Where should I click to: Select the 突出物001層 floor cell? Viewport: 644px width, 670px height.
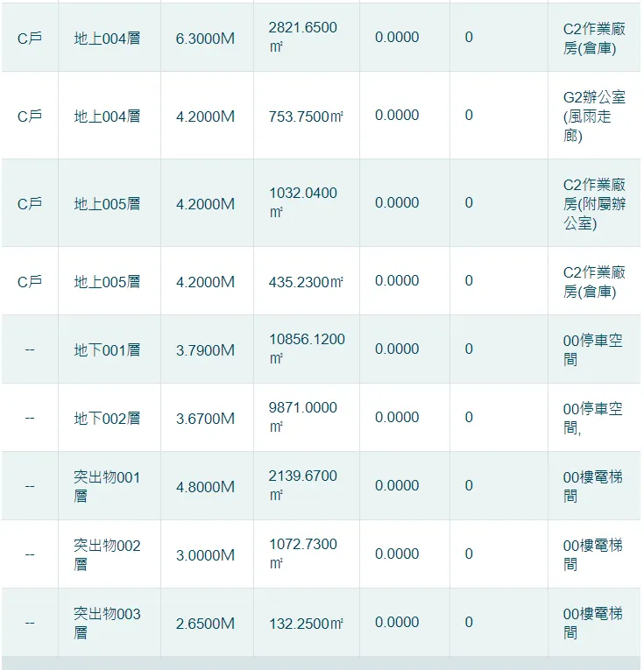tap(107, 486)
